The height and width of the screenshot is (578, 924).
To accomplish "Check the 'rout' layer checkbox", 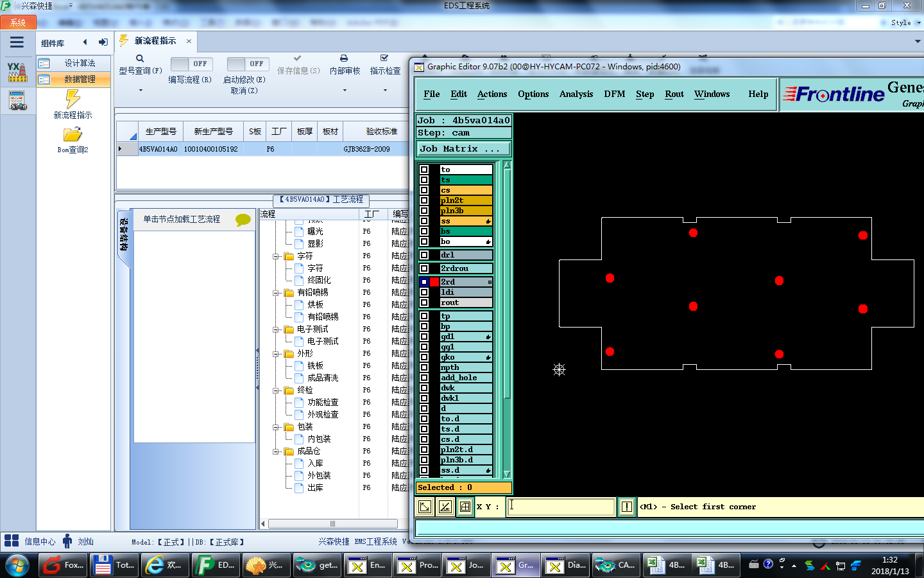I will point(424,302).
